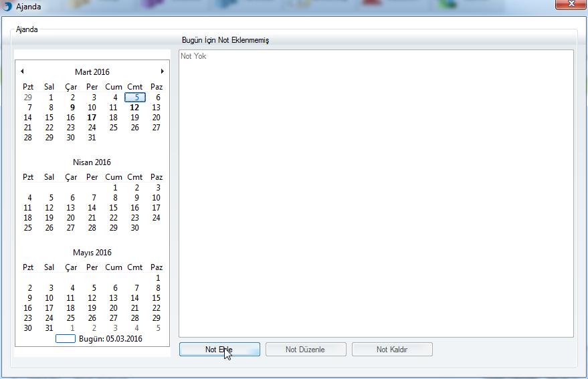
Task: Select May 1 in Mayıs 2016
Action: (x=159, y=278)
